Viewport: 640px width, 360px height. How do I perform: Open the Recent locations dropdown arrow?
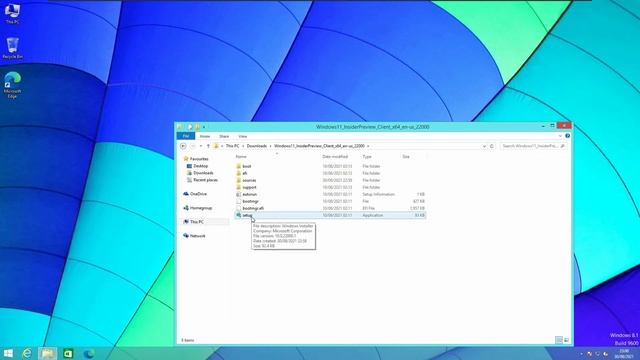[x=200, y=146]
